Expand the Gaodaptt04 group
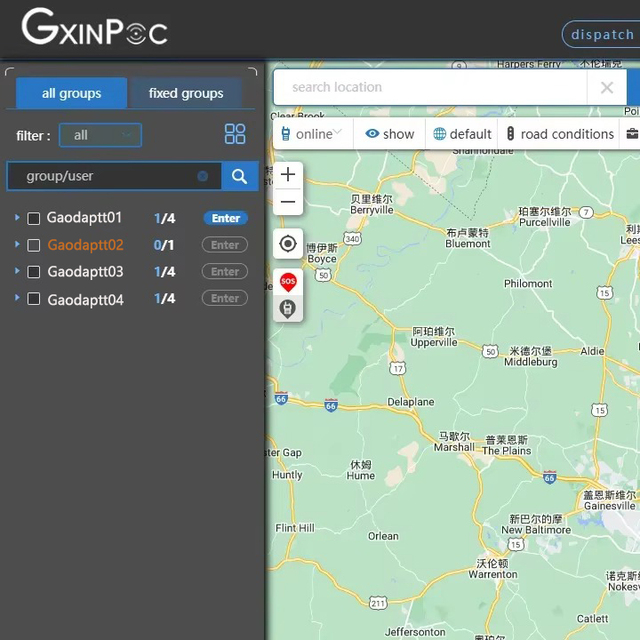This screenshot has width=640, height=640. [17, 298]
